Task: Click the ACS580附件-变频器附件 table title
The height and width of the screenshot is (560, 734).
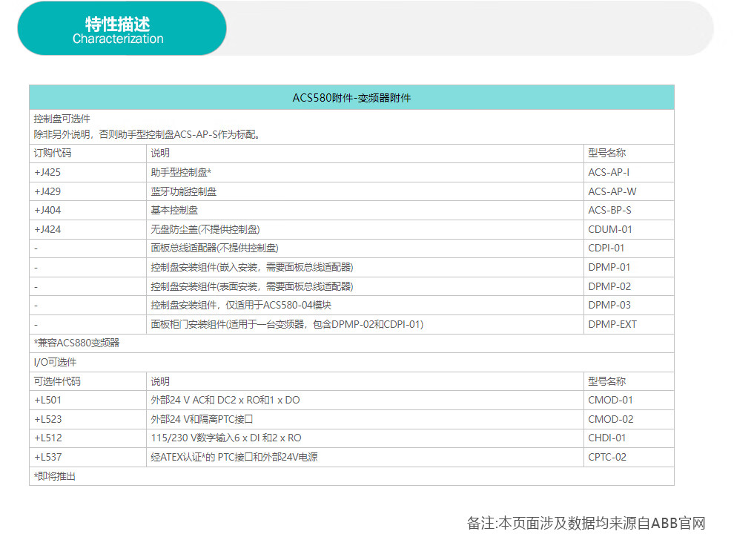Action: pos(351,98)
